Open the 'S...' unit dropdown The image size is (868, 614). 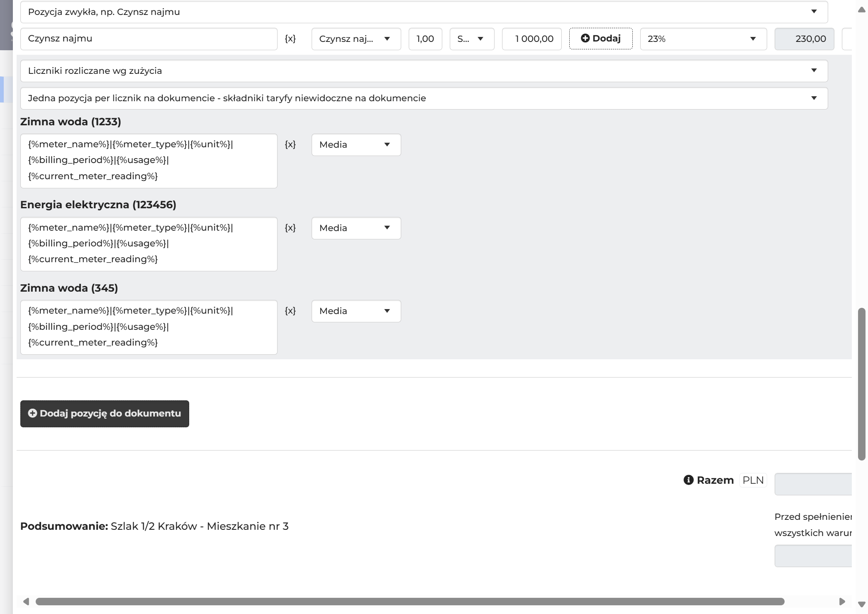(472, 39)
